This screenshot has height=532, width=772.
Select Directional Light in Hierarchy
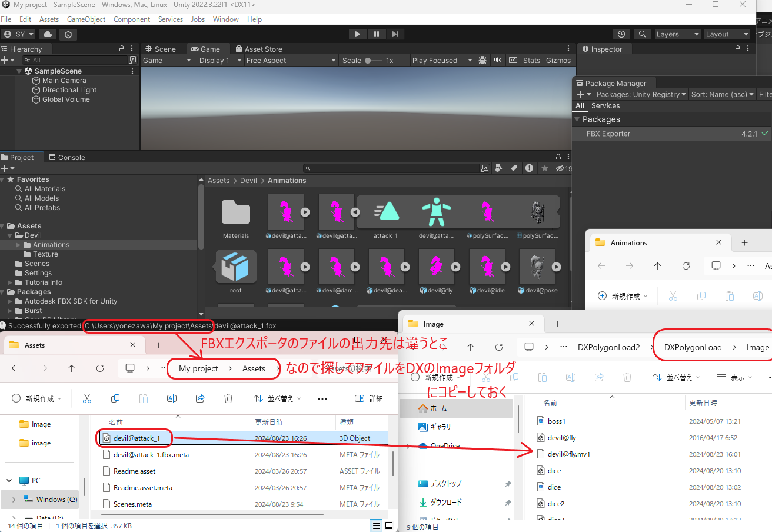pos(69,90)
